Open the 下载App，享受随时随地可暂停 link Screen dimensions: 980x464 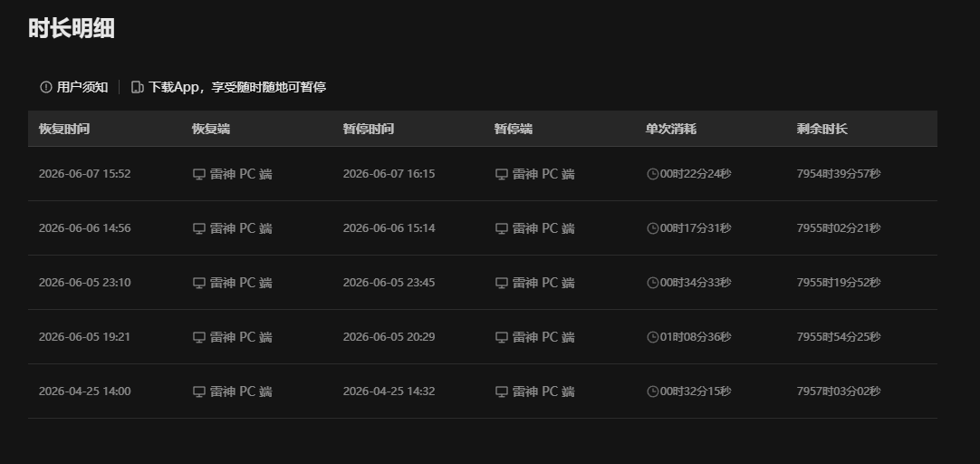237,87
